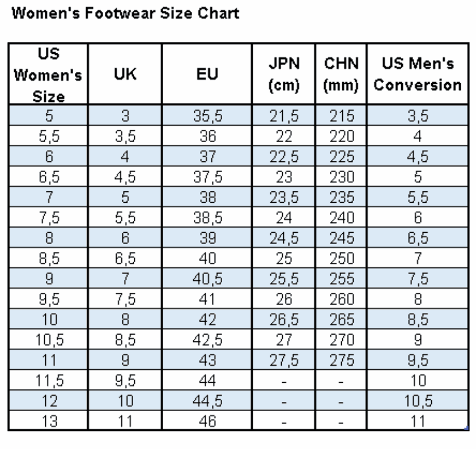This screenshot has height=449, width=476.
Task: Select the US Men's conversion 10,5 cell
Action: click(x=418, y=400)
